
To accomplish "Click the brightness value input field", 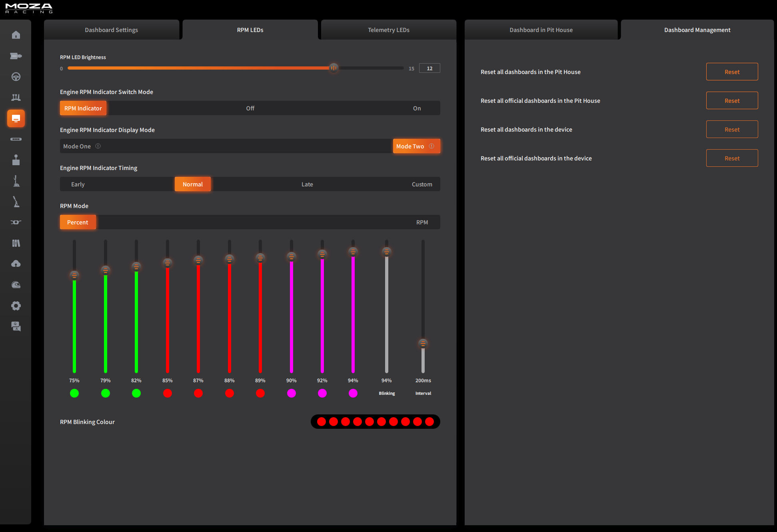I will tap(429, 68).
